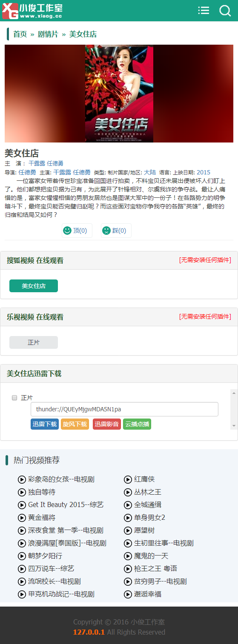Viewport: 238px width, 644px height.
Task: Play 美女住店 on 搜狐视频
Action: point(34,286)
